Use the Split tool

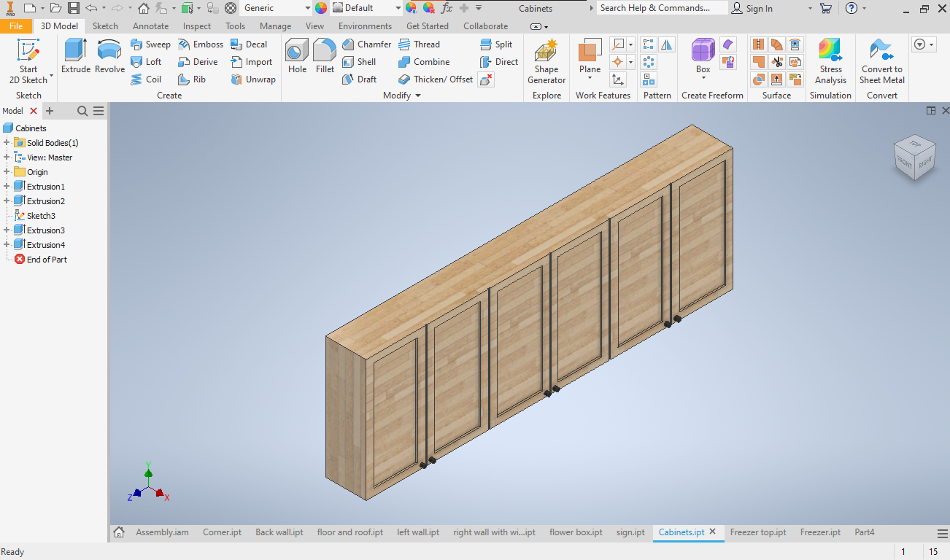[x=496, y=44]
